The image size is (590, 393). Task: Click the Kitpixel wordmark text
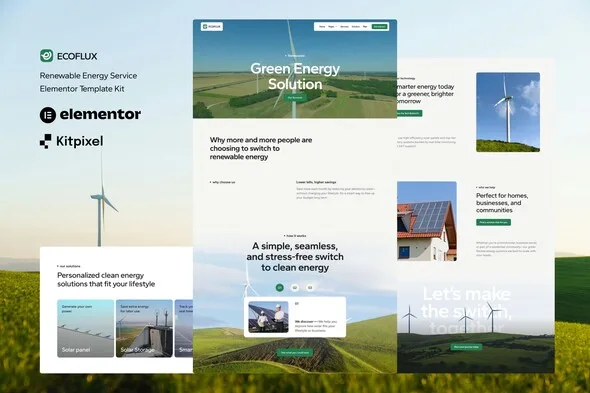(79, 141)
